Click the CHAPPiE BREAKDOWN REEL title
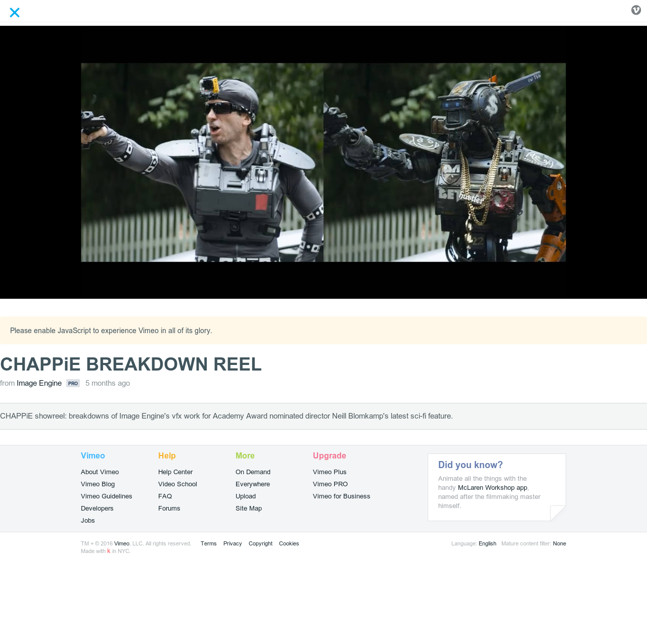The height and width of the screenshot is (644, 647). pos(131,364)
